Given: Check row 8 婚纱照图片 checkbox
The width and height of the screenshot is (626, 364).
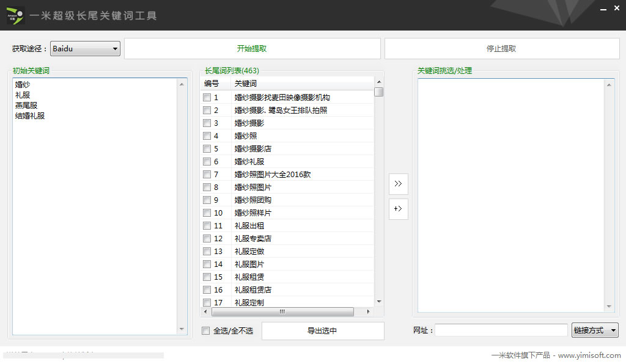Looking at the screenshot, I should 207,187.
